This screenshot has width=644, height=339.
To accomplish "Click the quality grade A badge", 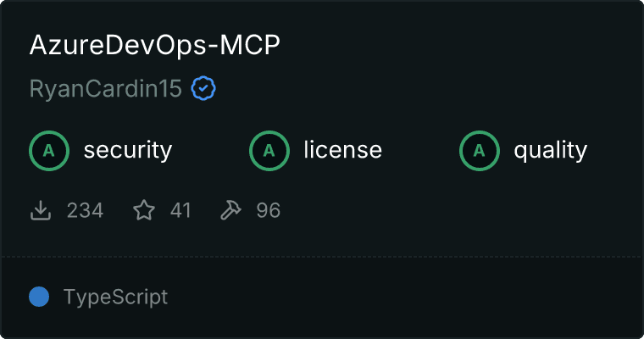I will [x=480, y=151].
